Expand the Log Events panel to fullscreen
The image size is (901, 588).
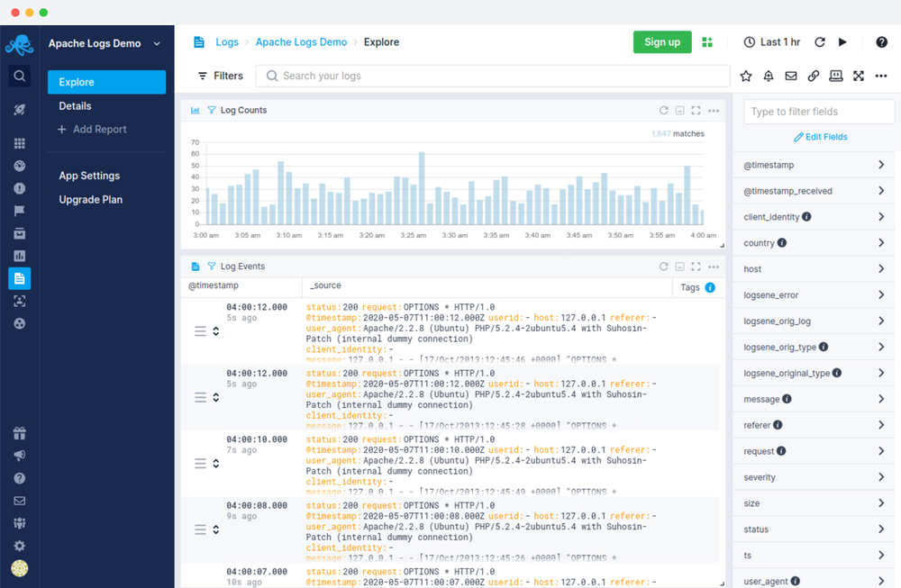click(x=696, y=266)
